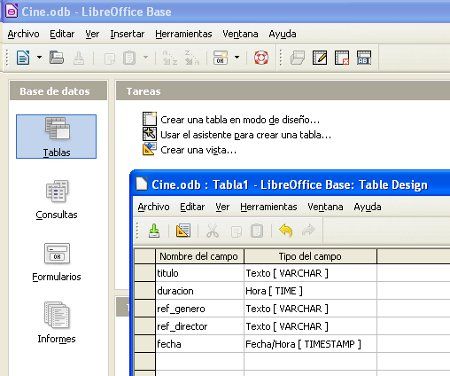Select the field name cell titulo
The width and height of the screenshot is (450, 376).
tap(199, 273)
